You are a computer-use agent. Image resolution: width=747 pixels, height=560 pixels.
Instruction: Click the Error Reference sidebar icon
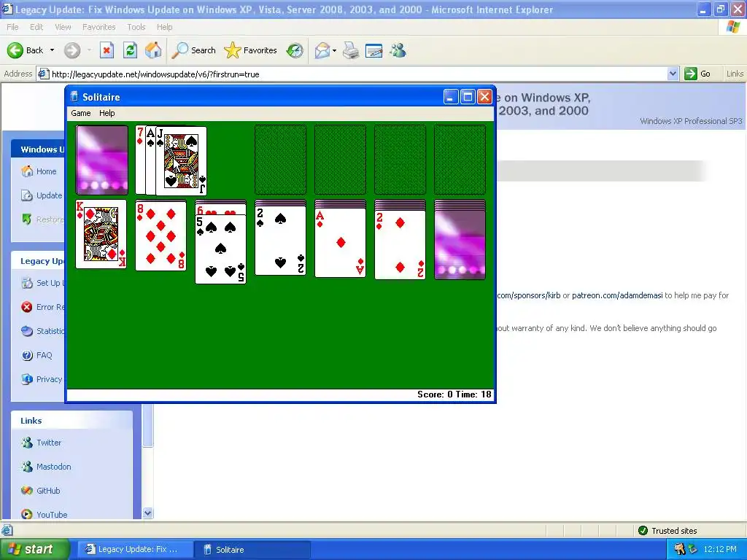coord(27,307)
